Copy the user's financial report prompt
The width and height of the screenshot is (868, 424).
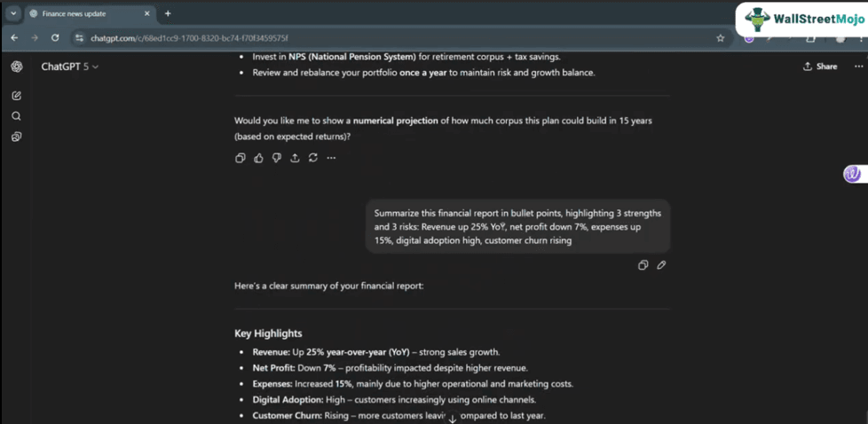pyautogui.click(x=643, y=265)
